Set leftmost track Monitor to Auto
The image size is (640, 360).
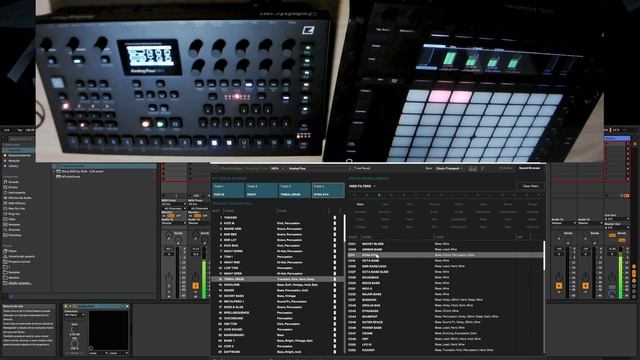[172, 216]
